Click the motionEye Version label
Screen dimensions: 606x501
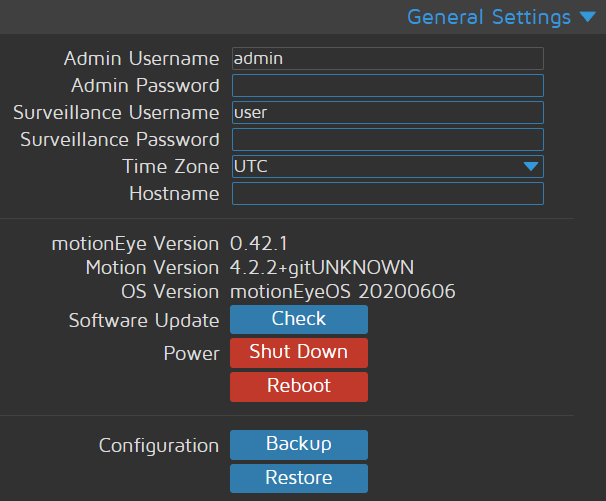click(x=135, y=244)
